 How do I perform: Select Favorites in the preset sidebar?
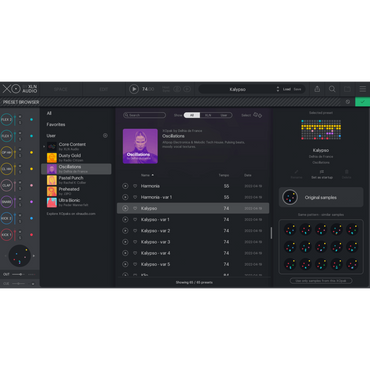pyautogui.click(x=56, y=124)
